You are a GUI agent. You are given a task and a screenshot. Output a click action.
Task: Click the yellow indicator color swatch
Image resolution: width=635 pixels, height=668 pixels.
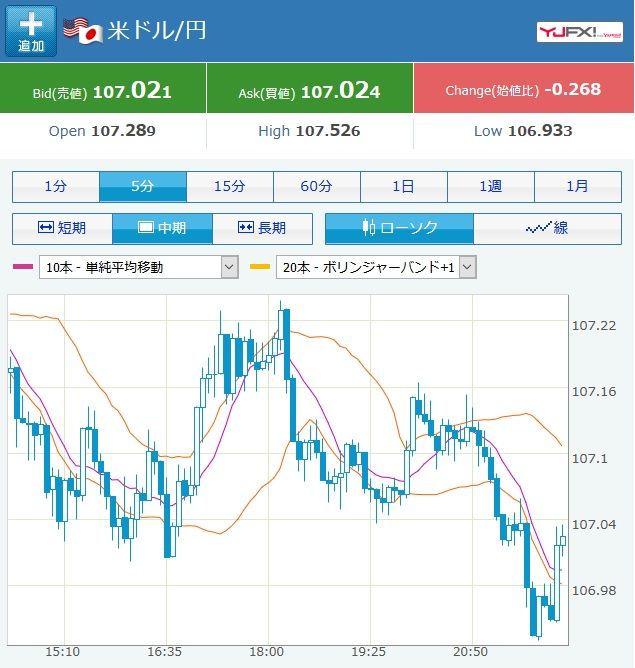pyautogui.click(x=260, y=267)
